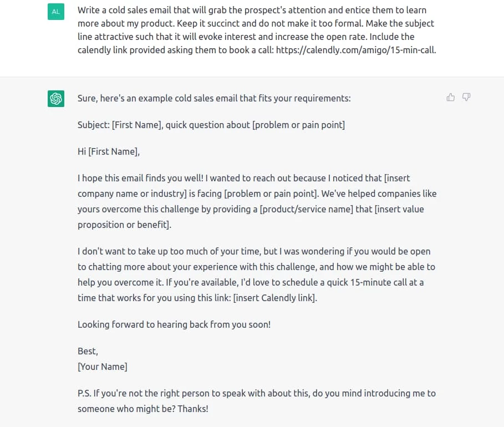
Task: Click the thumbs up feedback icon
Action: point(451,97)
